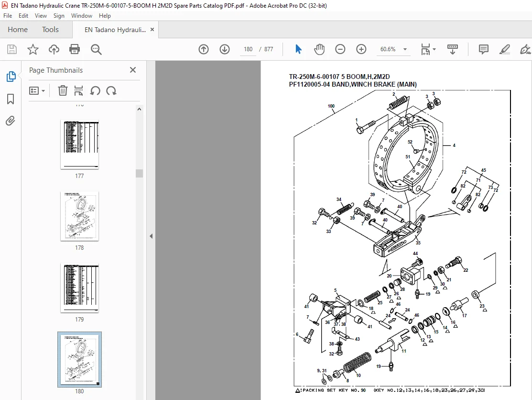Toggle the Page Thumbnails sidebar icon
This screenshot has height=400, width=532.
coord(11,77)
